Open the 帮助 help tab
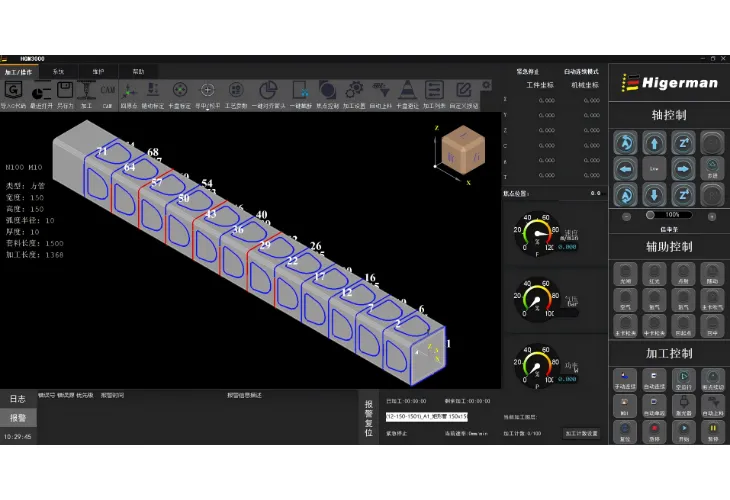The image size is (730, 500). click(138, 72)
